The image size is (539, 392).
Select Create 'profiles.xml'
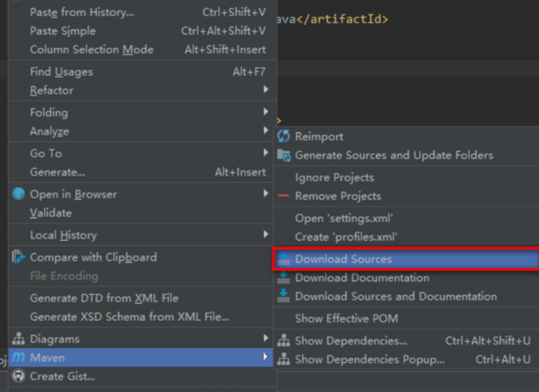tap(406, 236)
